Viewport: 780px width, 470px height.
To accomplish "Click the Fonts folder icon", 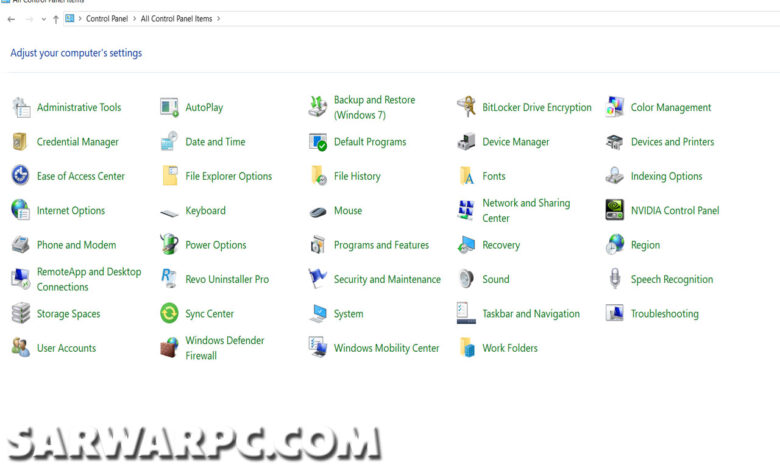I will [x=467, y=176].
